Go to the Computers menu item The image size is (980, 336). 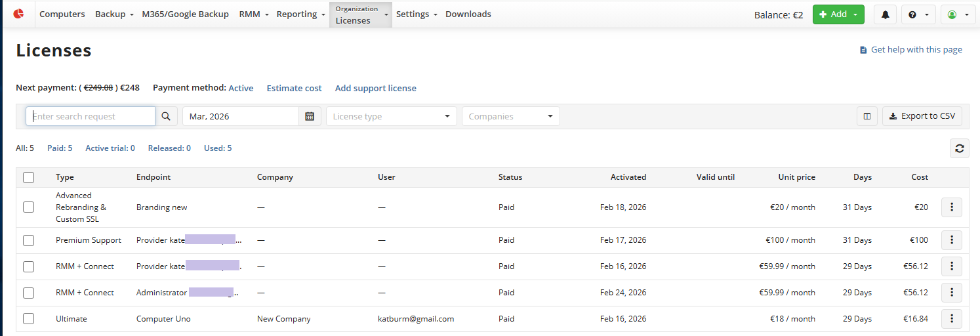62,14
